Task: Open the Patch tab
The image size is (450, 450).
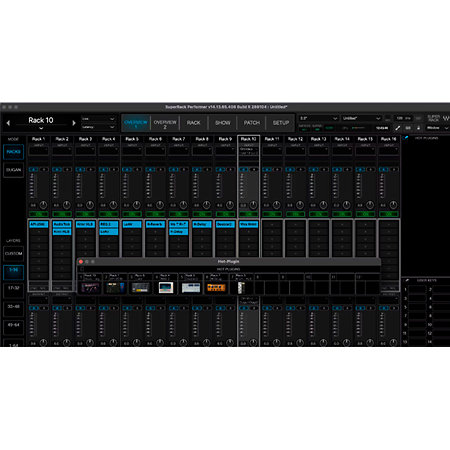Action: point(252,123)
